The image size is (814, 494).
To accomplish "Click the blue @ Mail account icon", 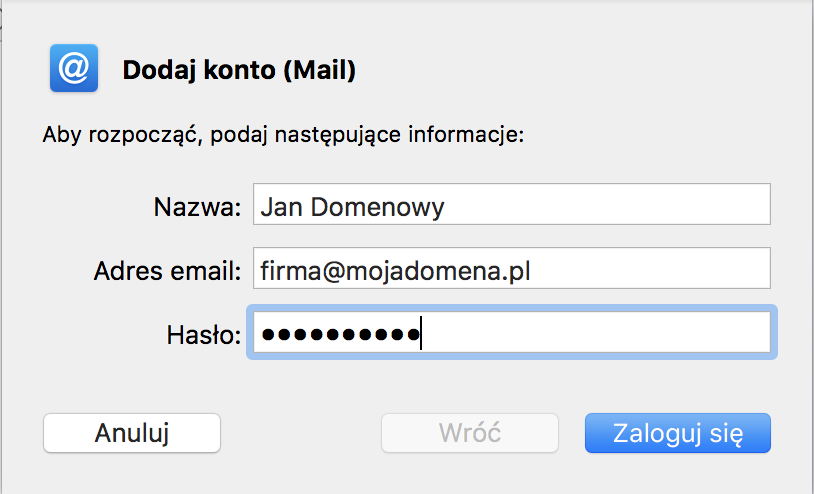I will 74,68.
